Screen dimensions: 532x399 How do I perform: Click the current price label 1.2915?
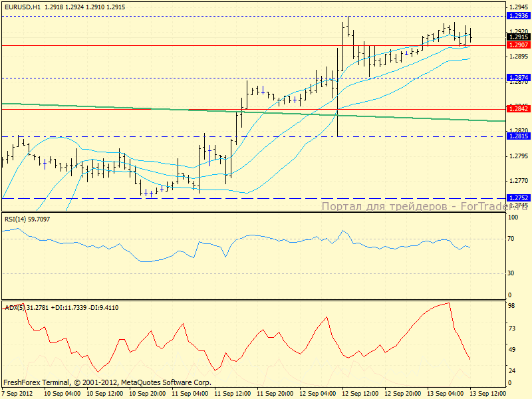point(517,37)
